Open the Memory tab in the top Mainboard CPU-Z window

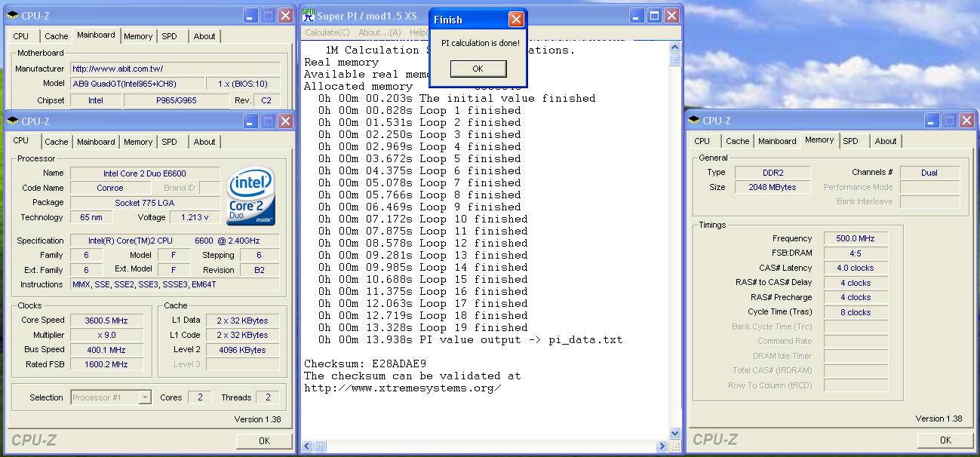(x=138, y=36)
